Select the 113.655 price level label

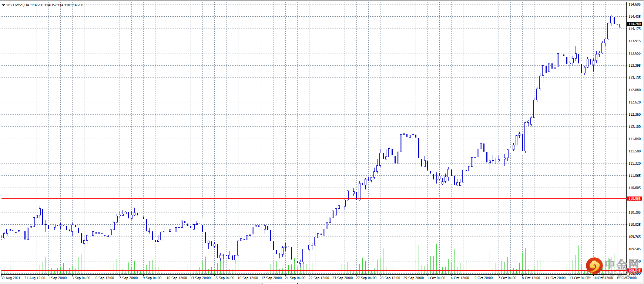click(634, 53)
